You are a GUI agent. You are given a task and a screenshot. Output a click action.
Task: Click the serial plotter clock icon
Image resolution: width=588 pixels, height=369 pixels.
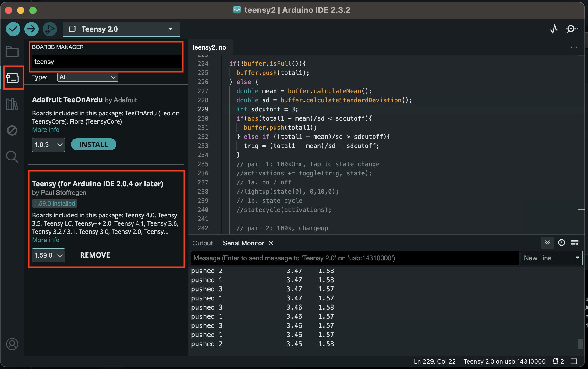point(561,243)
